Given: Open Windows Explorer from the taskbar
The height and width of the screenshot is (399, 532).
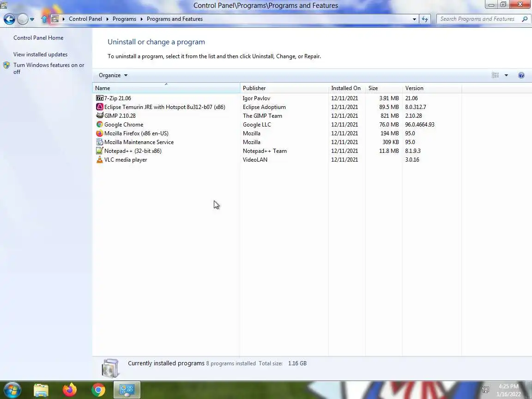Looking at the screenshot, I should point(41,390).
